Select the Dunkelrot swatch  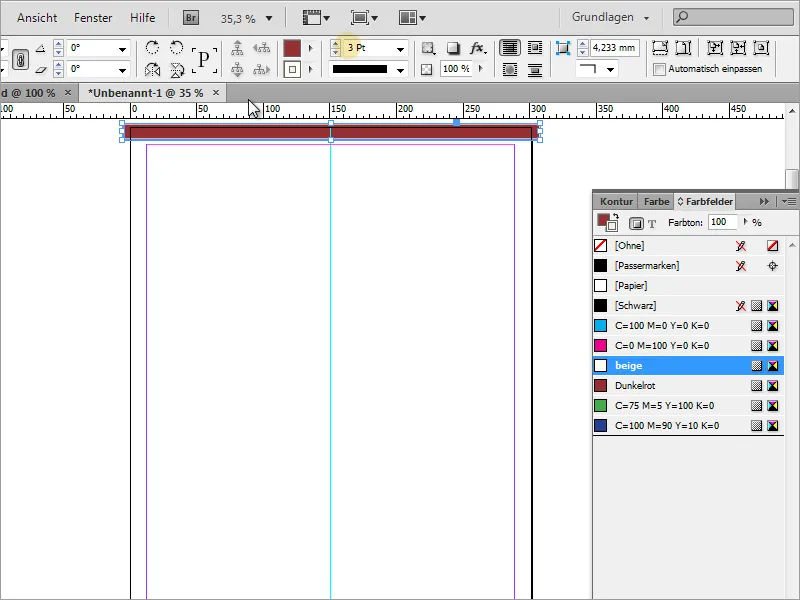click(x=688, y=386)
